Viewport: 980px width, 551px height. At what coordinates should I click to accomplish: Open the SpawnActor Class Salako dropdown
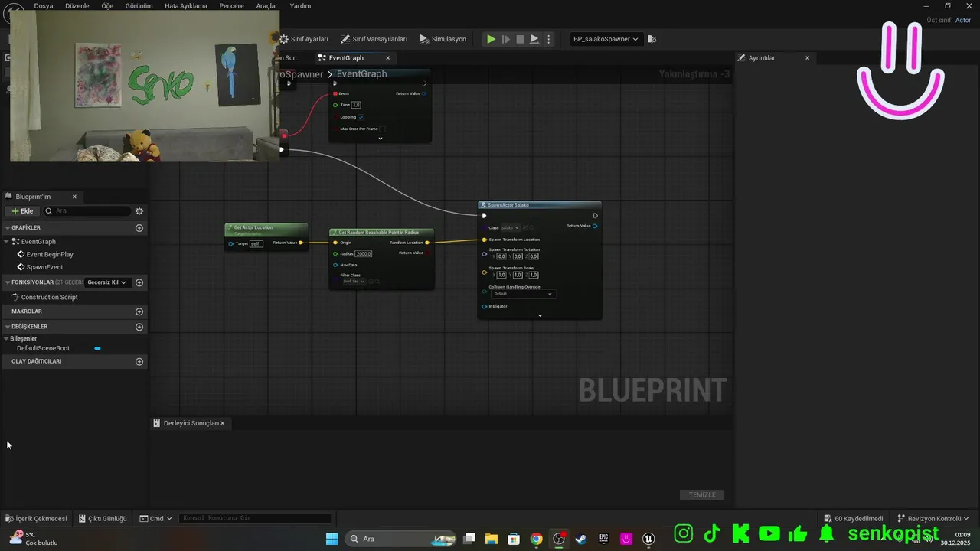(x=510, y=227)
